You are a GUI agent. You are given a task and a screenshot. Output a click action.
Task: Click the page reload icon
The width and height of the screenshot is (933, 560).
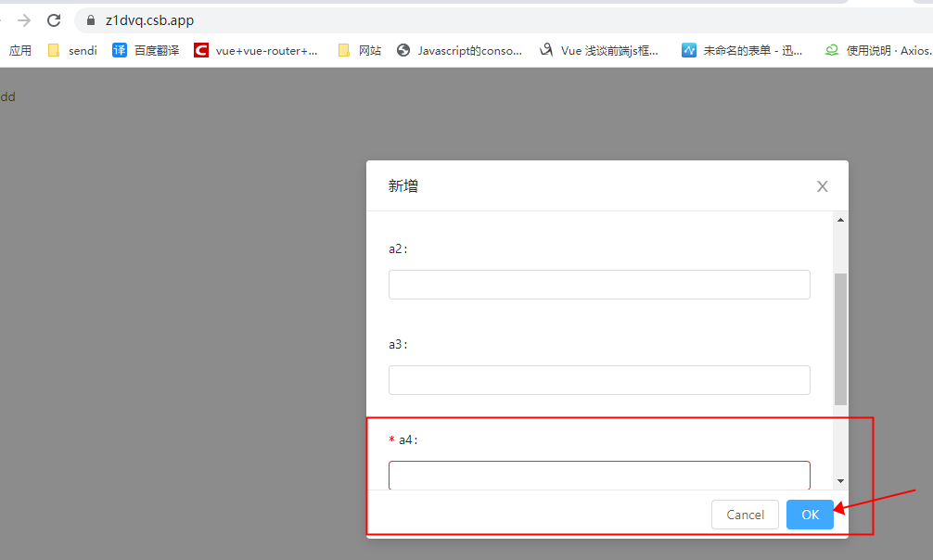click(54, 19)
